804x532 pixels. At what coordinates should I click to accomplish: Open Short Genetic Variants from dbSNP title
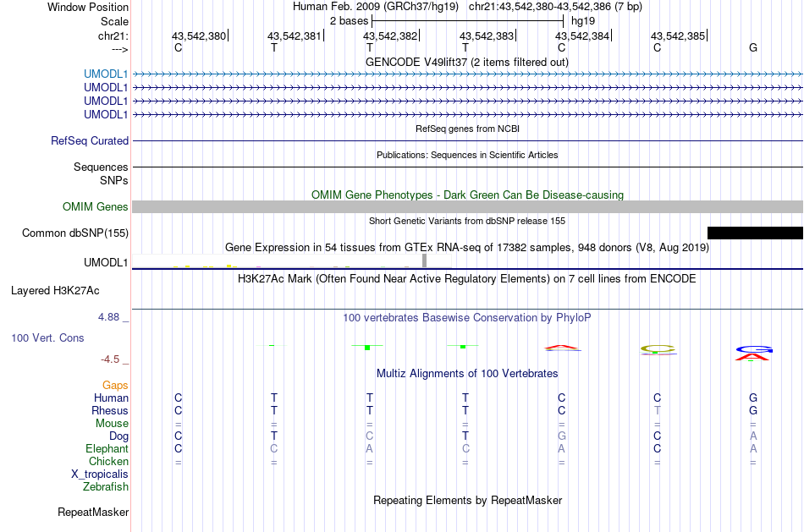(467, 221)
